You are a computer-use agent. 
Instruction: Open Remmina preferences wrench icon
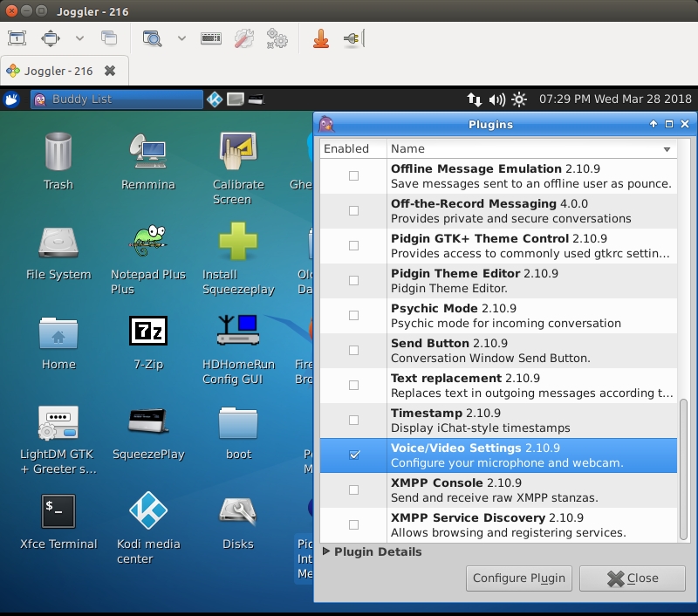[x=244, y=38]
